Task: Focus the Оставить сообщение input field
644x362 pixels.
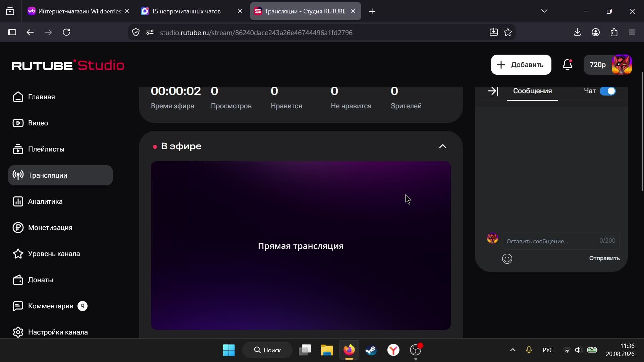Action: (x=560, y=241)
